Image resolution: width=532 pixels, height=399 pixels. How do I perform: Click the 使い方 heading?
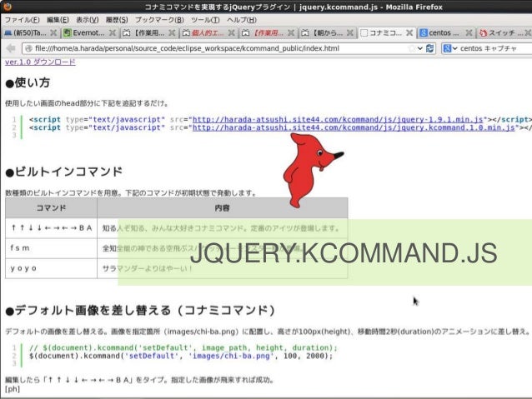pos(28,82)
